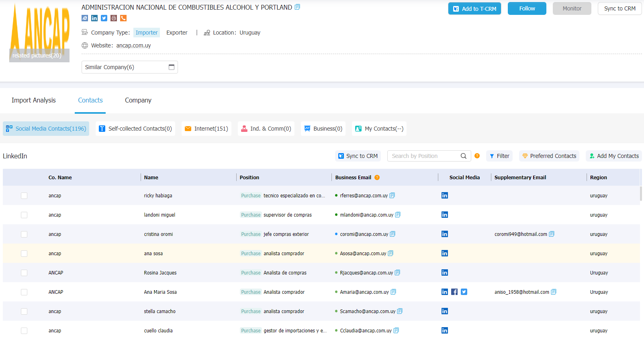
Task: Copy the Amaria@ancap.com.uy email
Action: (393, 292)
